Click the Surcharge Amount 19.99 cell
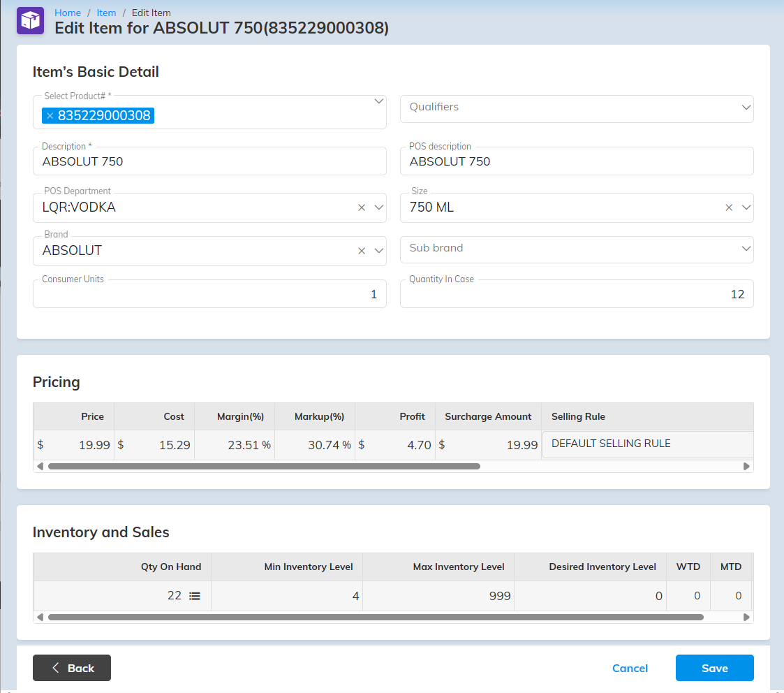This screenshot has height=693, width=784. coord(489,445)
